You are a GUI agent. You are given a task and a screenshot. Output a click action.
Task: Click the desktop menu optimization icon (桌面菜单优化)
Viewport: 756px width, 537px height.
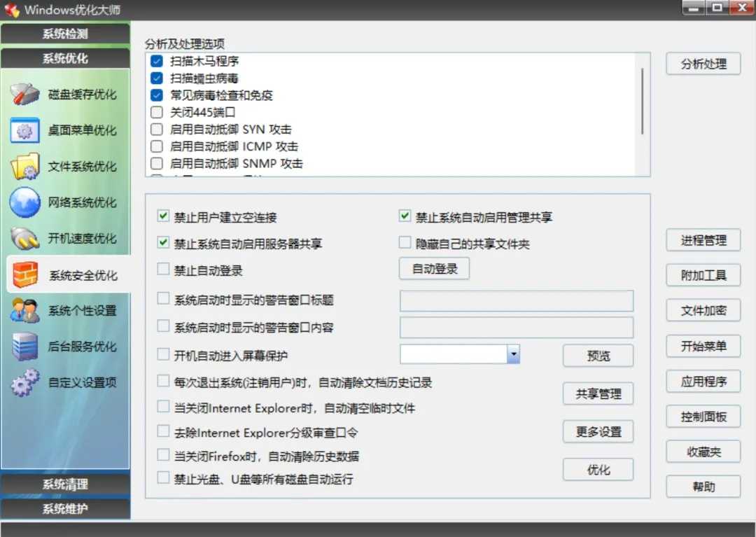pyautogui.click(x=24, y=130)
